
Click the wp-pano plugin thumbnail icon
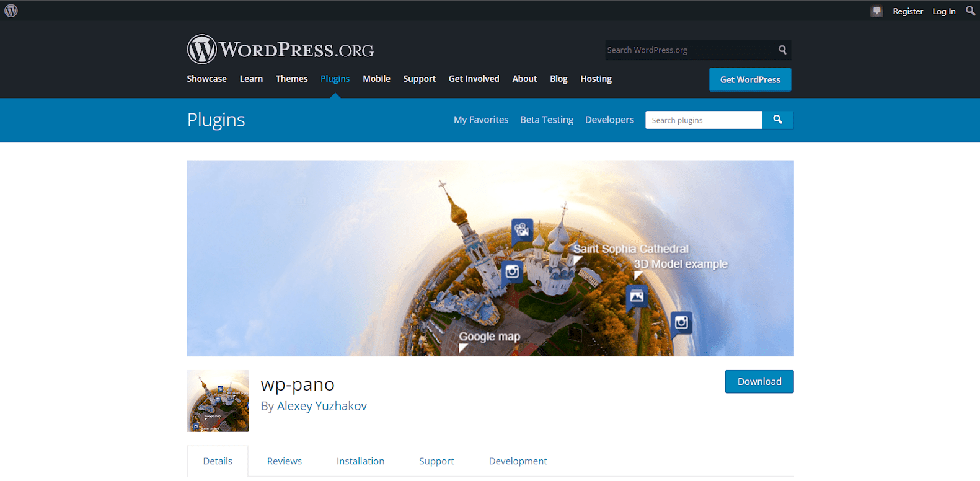(x=218, y=401)
